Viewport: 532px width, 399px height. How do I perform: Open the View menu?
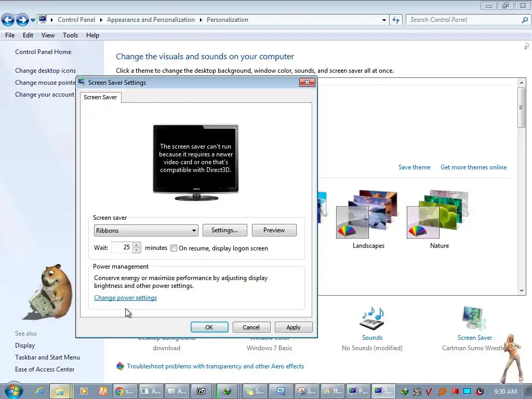coord(48,35)
